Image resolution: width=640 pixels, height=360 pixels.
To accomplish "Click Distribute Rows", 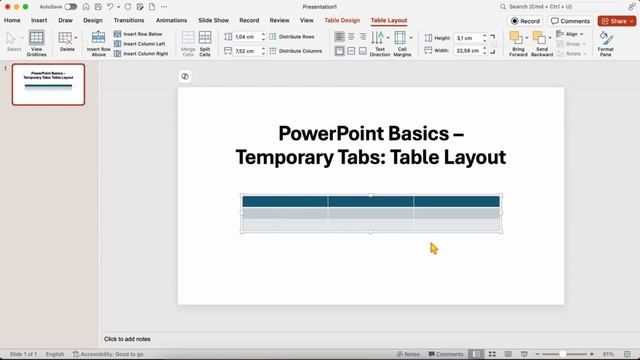I will click(292, 37).
